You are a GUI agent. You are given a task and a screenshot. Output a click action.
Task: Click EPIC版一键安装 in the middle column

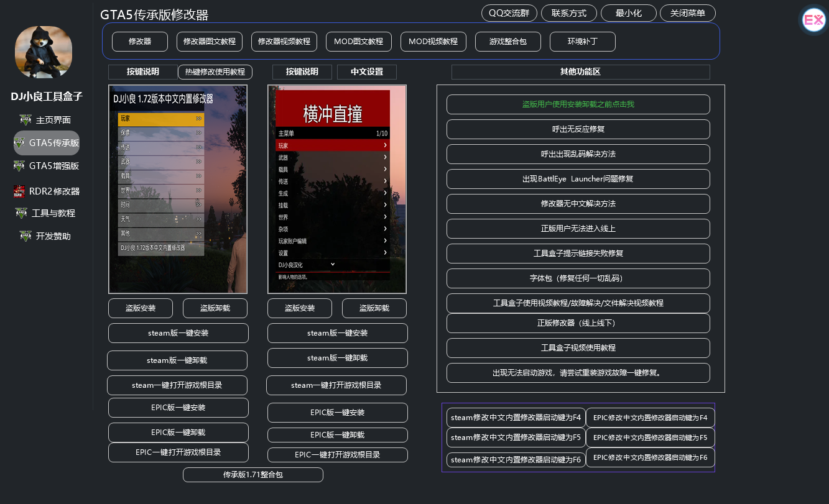click(338, 413)
